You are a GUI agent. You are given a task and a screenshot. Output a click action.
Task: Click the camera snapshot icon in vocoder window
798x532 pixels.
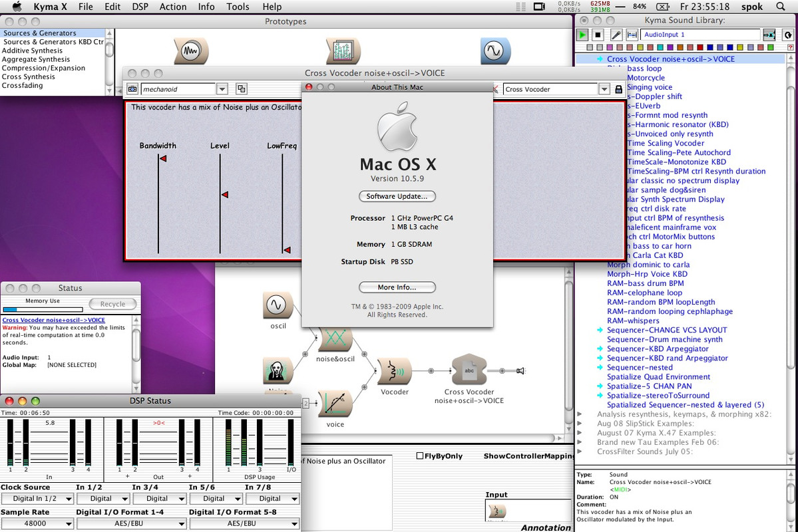[132, 89]
